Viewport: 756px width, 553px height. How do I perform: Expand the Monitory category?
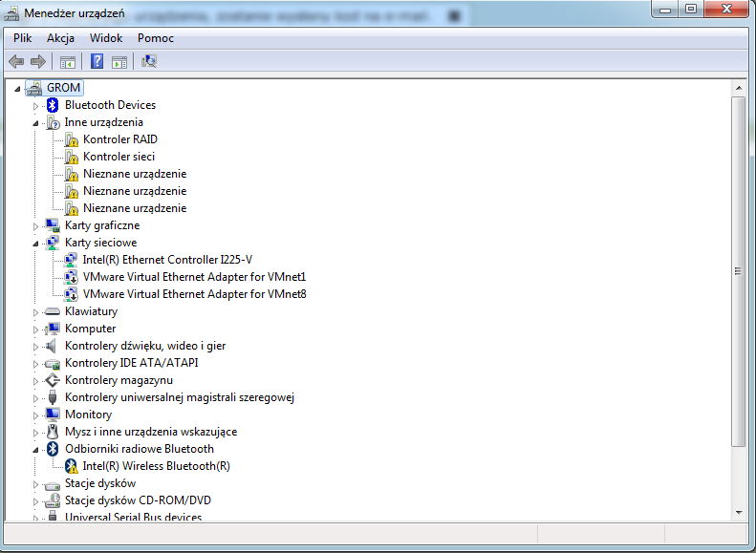pyautogui.click(x=35, y=415)
